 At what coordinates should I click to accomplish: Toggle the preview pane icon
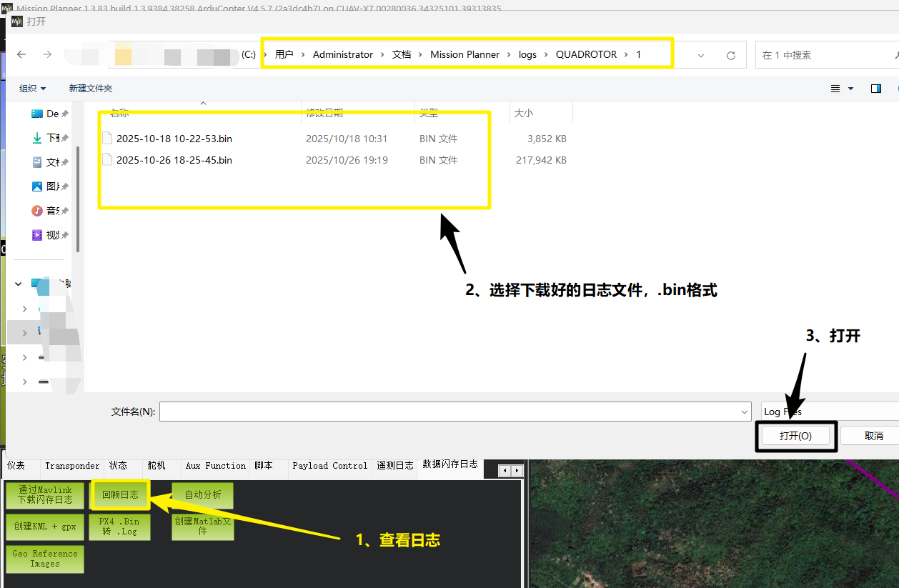(876, 89)
